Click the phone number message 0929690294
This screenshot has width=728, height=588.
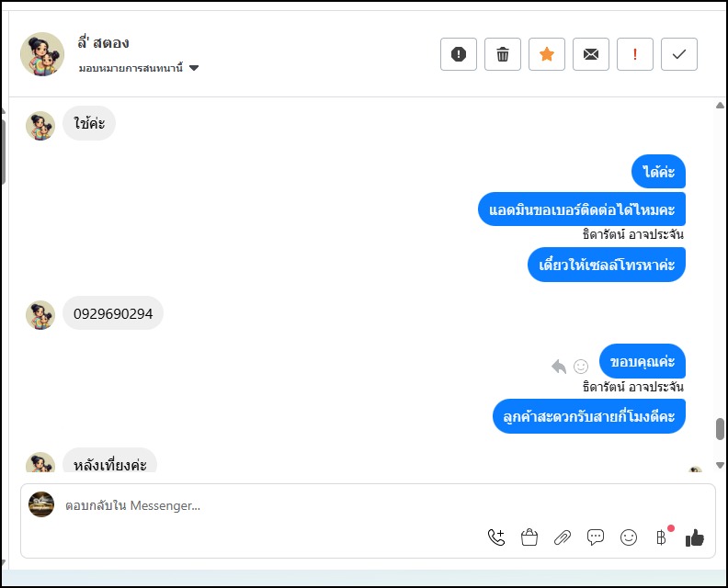(x=112, y=313)
